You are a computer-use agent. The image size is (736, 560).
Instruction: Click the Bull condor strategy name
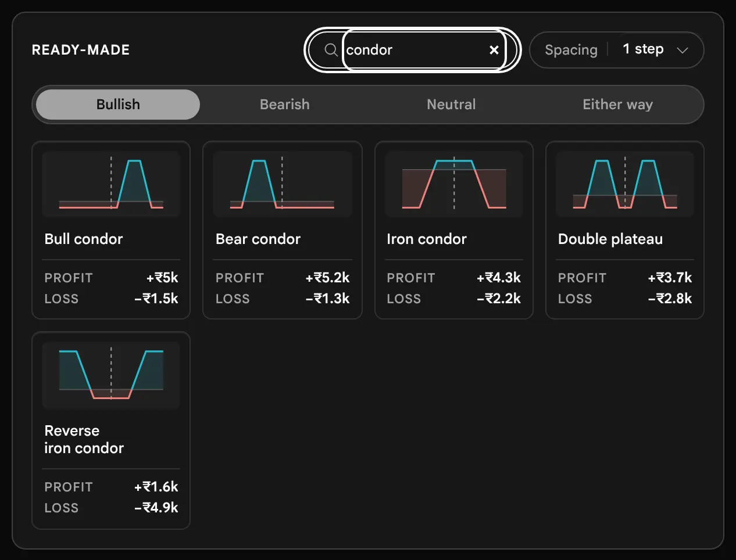pos(84,239)
